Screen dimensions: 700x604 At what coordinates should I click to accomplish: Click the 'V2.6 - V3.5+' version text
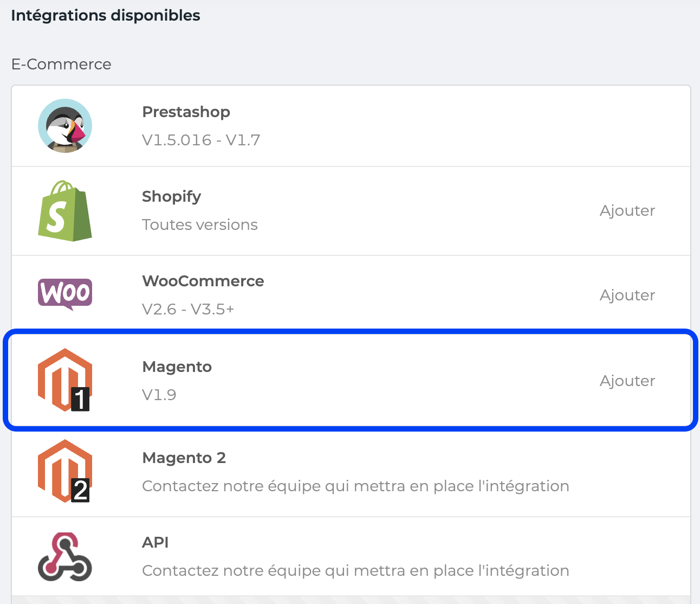[x=187, y=309]
